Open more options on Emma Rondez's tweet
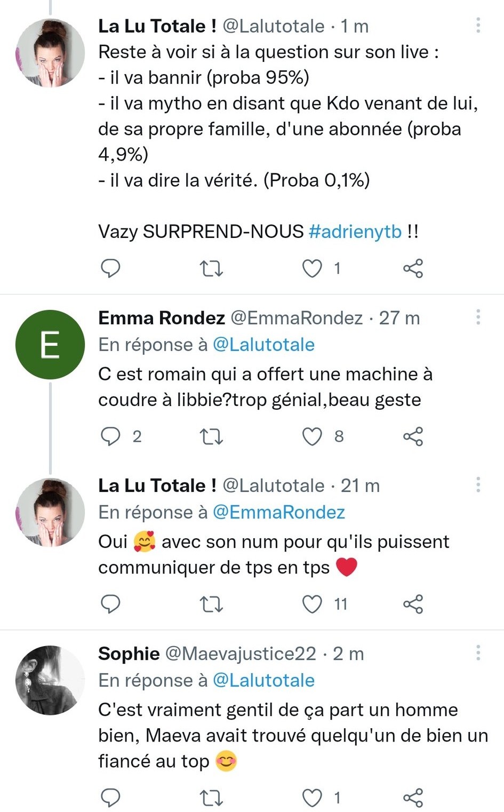504x812 pixels. (478, 317)
